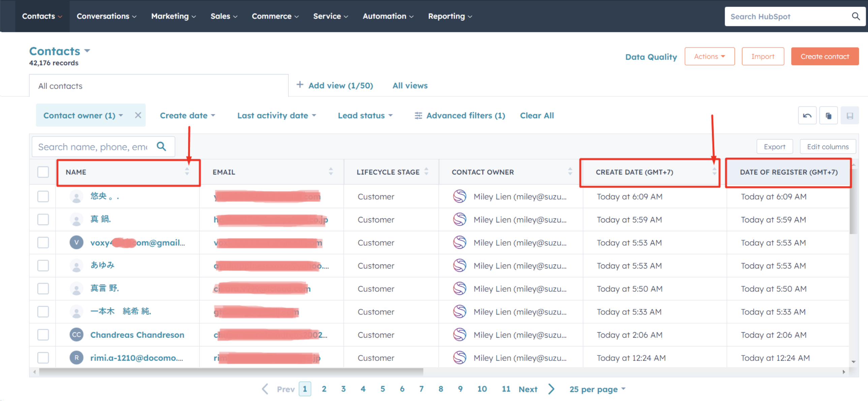
Task: Sort by the Lifecycle Stage column arrows
Action: 426,172
